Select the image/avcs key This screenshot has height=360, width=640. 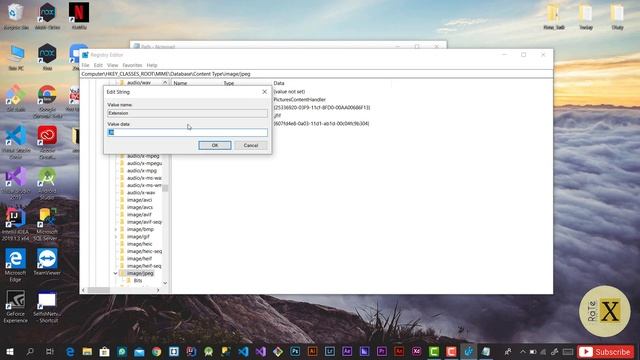(140, 207)
